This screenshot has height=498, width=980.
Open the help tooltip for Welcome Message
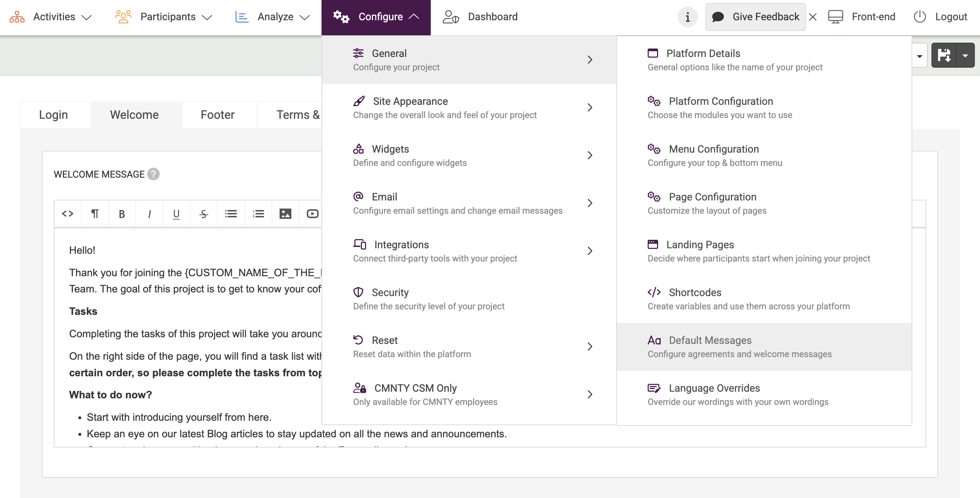[x=153, y=174]
